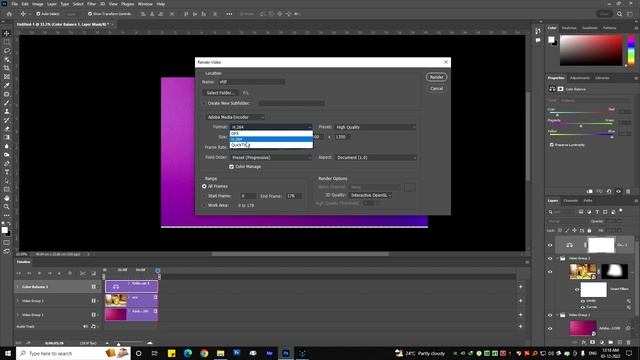640x360 pixels.
Task: Click the Play button in Timeline
Action: pos(39,273)
